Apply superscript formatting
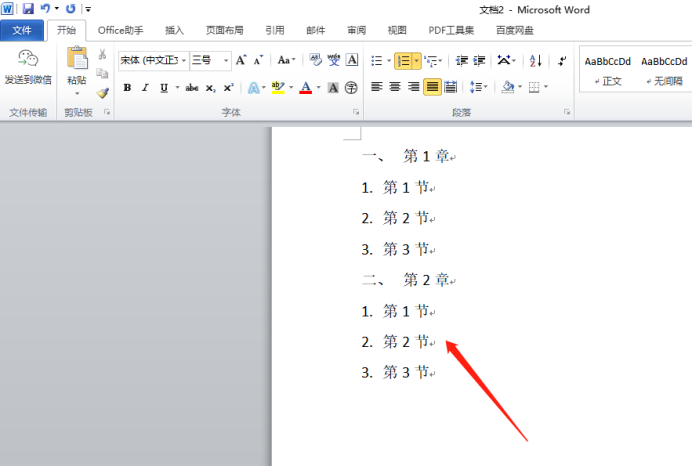 228,88
